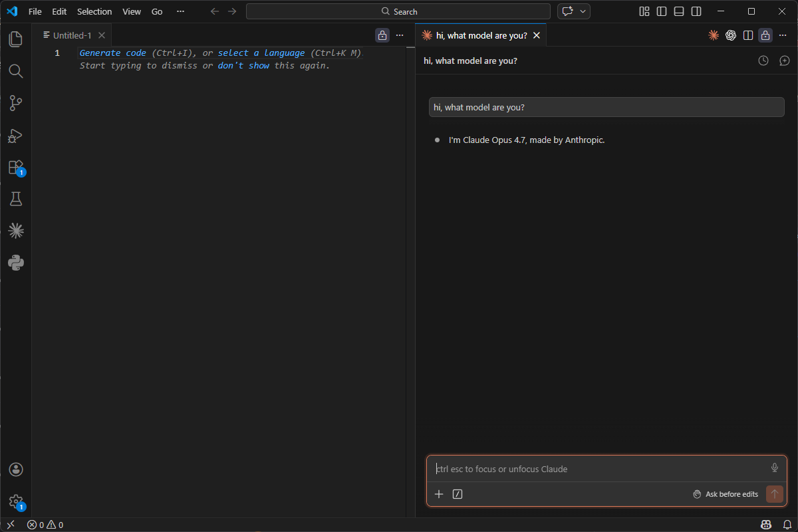This screenshot has width=798, height=532.
Task: Open the Source Control view
Action: click(x=16, y=103)
